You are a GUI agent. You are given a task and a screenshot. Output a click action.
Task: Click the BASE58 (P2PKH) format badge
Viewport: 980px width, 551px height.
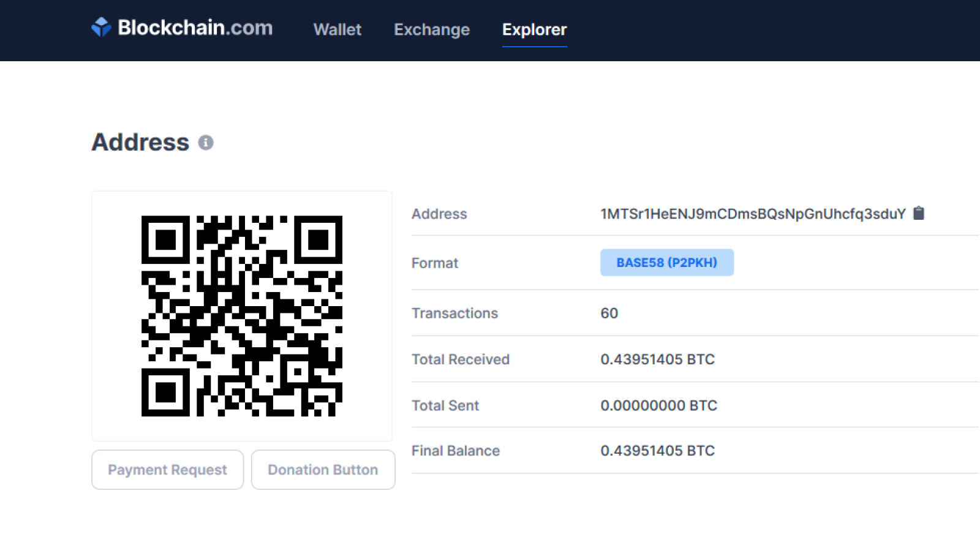coord(667,263)
